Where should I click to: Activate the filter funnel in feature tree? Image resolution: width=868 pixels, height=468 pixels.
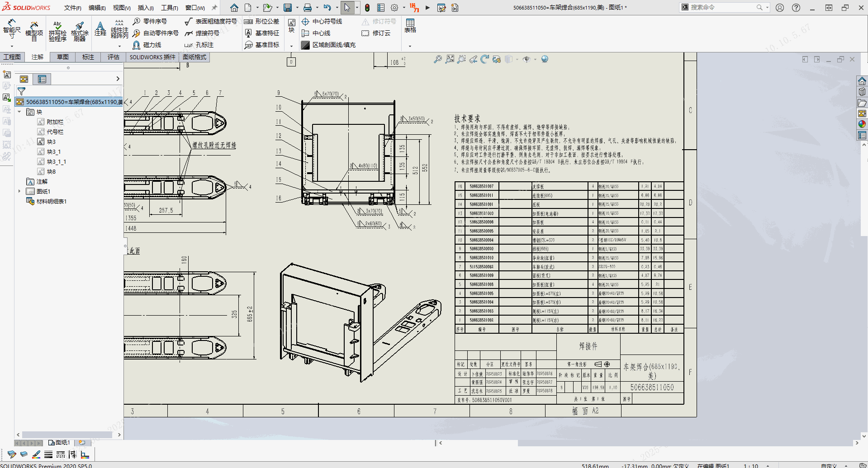21,91
